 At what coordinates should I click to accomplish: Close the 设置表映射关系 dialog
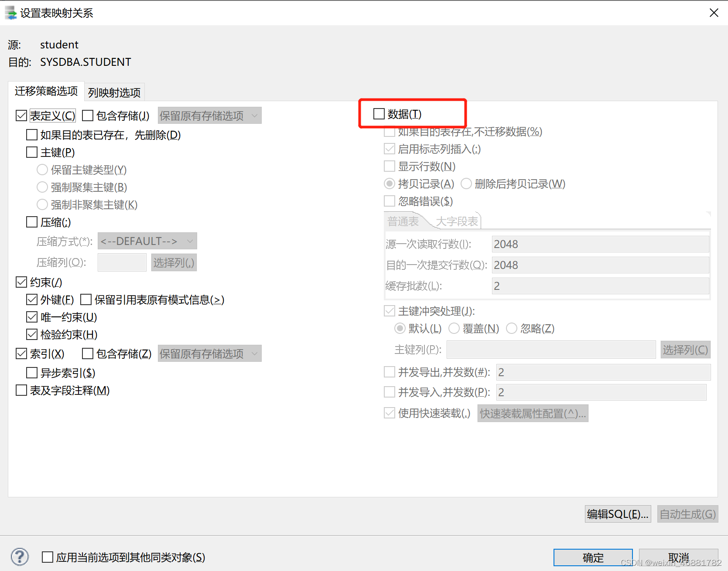tap(714, 13)
